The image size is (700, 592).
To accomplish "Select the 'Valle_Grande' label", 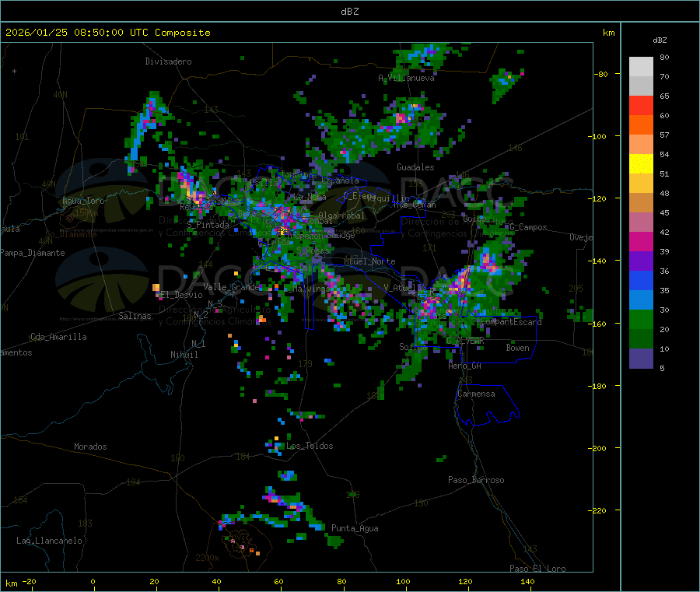I will (x=231, y=287).
